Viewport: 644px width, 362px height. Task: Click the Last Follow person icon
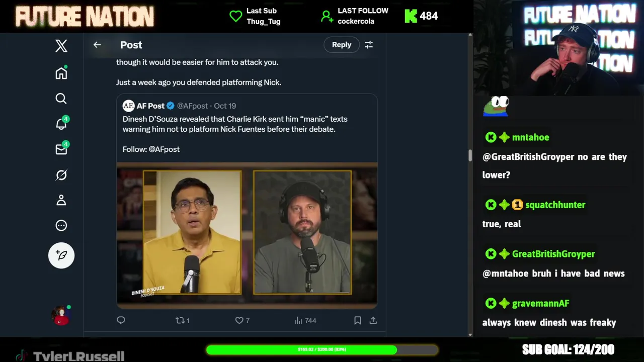pos(327,17)
